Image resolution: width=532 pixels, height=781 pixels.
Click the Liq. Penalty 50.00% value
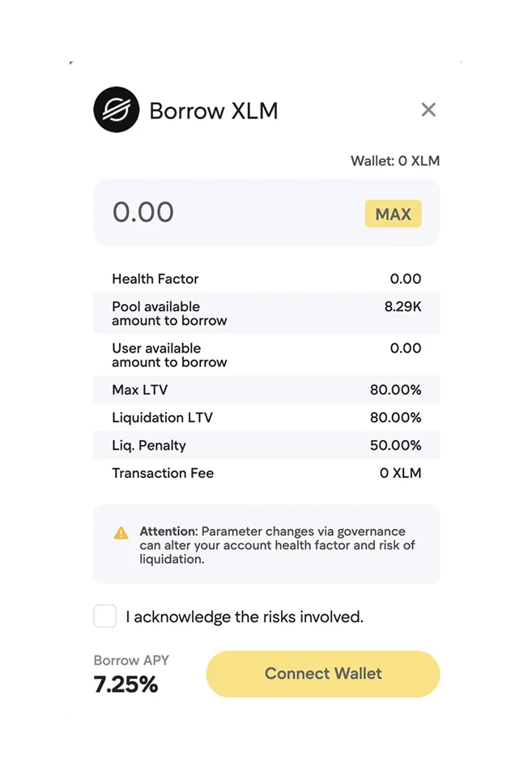[x=395, y=445]
